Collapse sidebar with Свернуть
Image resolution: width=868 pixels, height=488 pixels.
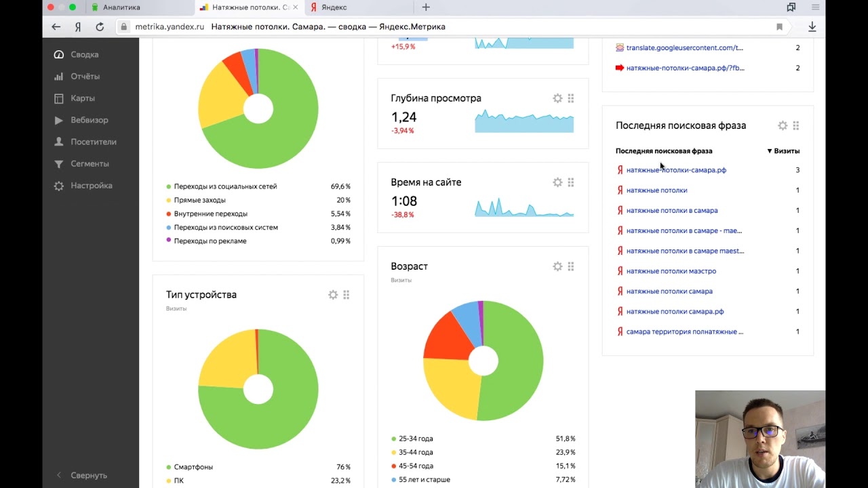(x=88, y=475)
